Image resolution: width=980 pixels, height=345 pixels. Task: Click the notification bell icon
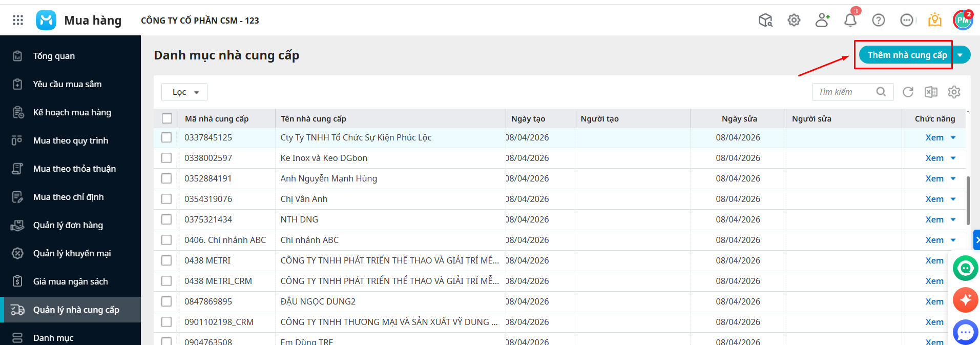click(x=850, y=21)
